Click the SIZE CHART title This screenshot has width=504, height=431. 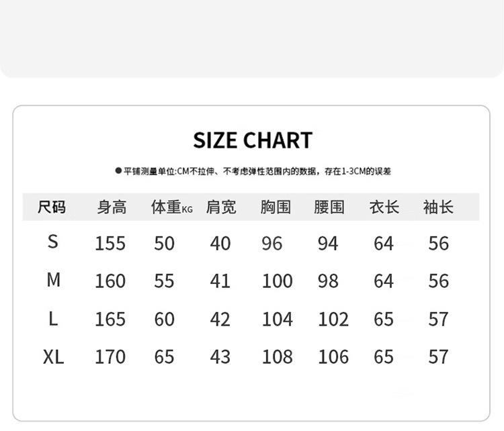click(253, 140)
